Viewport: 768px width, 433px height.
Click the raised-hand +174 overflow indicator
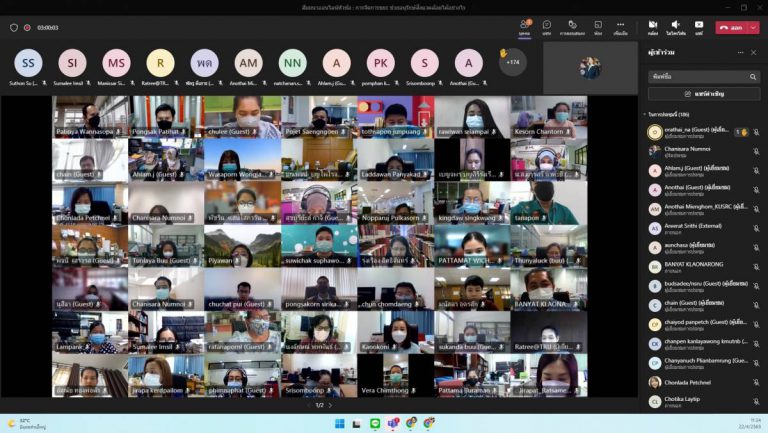click(511, 62)
